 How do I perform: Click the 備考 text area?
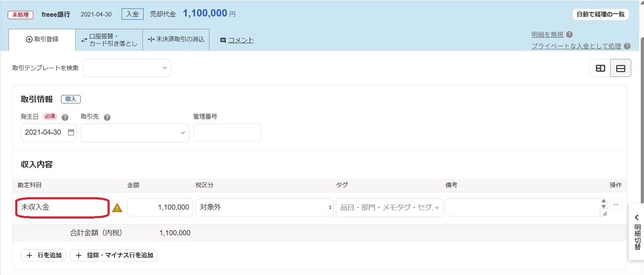click(x=526, y=207)
